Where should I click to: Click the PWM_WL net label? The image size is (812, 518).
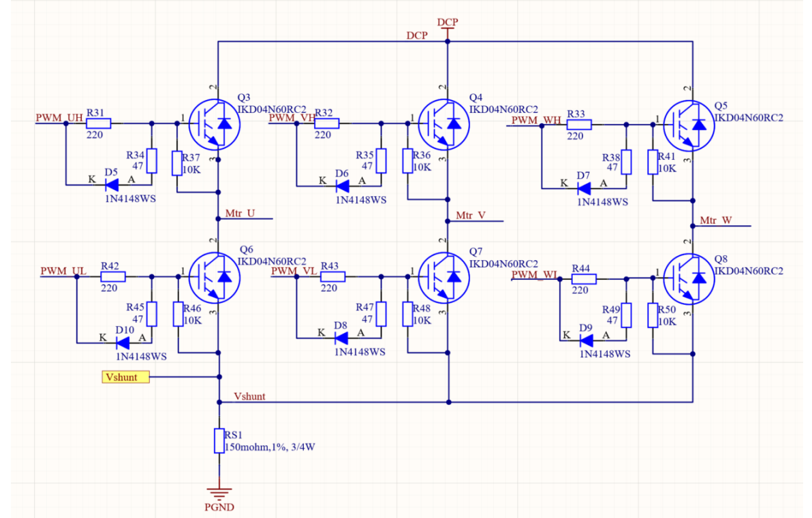pos(535,274)
